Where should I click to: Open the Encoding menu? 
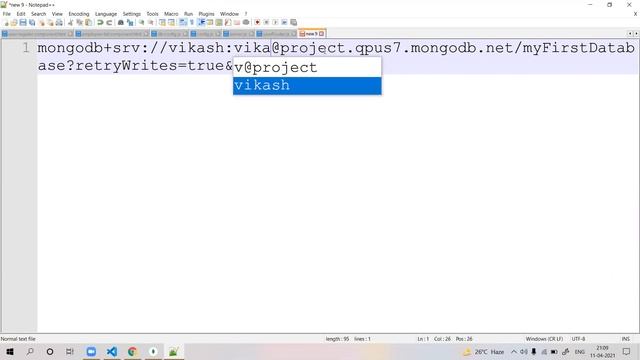coord(79,14)
